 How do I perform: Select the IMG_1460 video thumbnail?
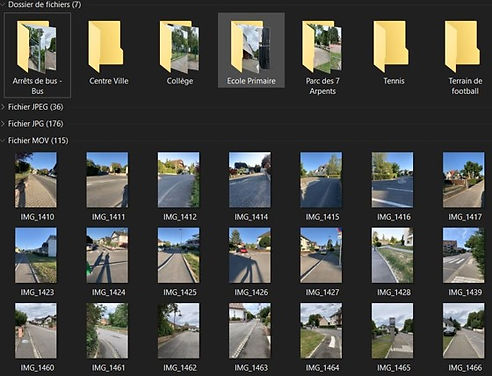click(x=36, y=330)
